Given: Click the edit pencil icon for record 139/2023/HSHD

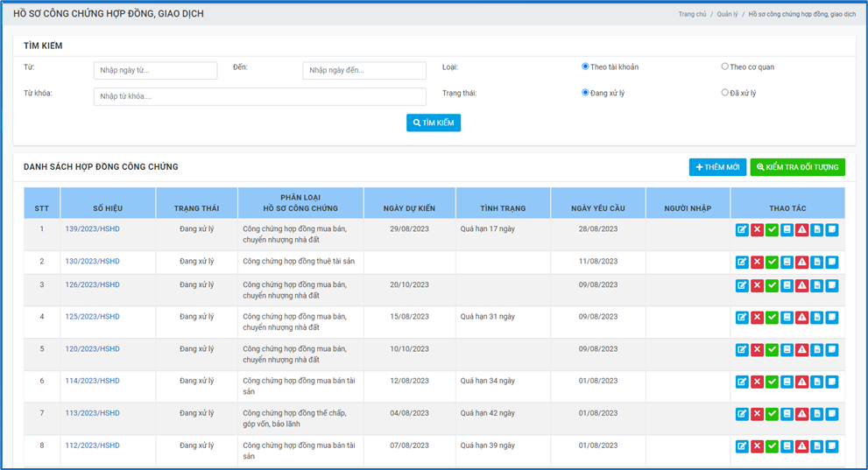Looking at the screenshot, I should coord(742,229).
